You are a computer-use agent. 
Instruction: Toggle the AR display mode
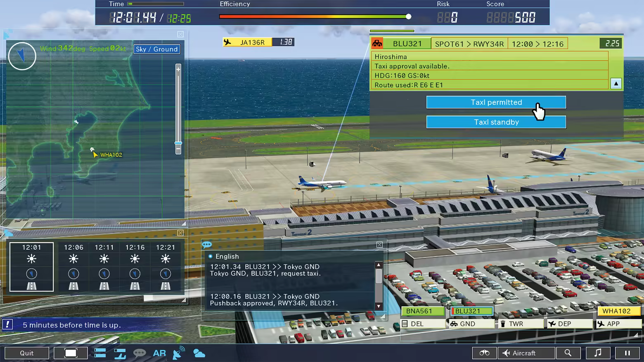pos(159,353)
